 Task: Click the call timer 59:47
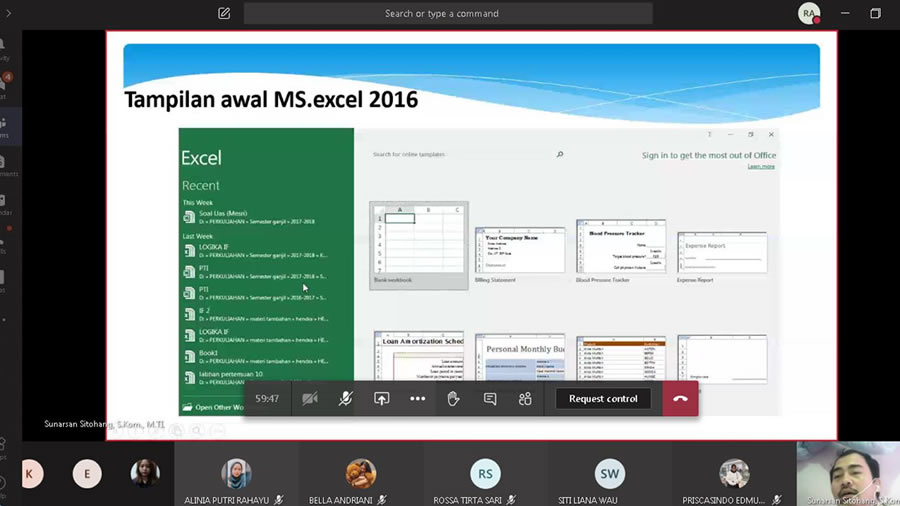tap(267, 399)
